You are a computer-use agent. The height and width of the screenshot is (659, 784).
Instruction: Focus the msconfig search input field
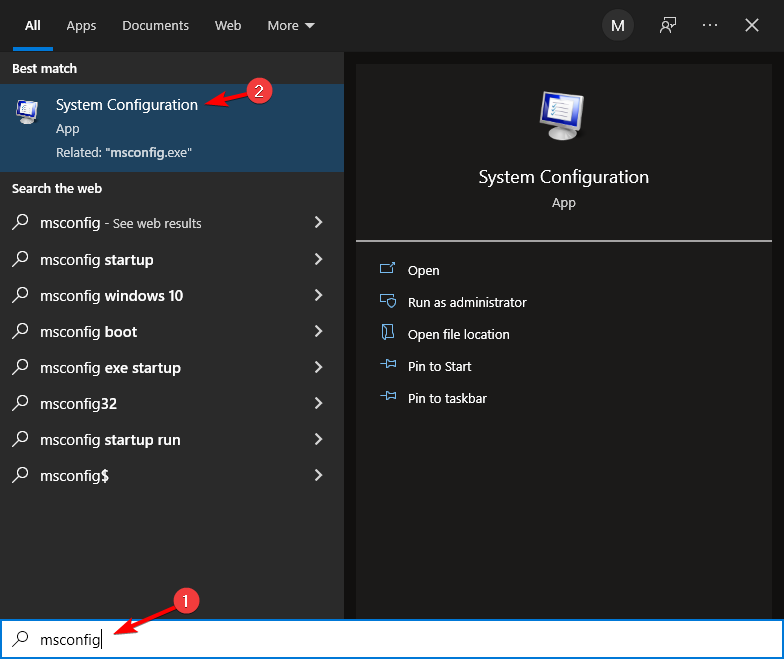coord(392,639)
